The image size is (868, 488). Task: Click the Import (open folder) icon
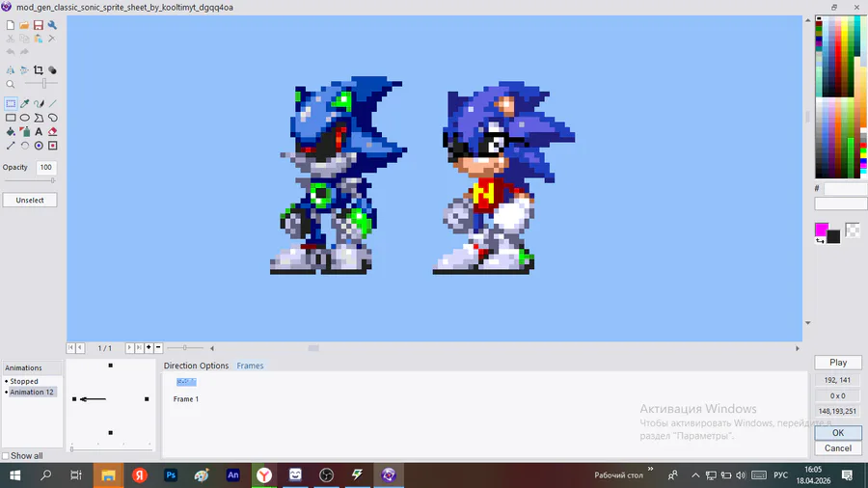(24, 25)
